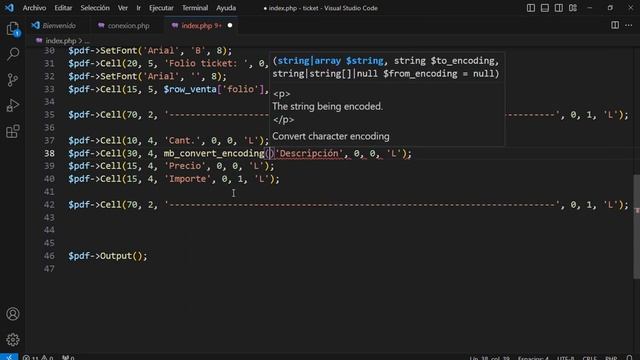Open notifications bell in status bar
The image size is (640, 360).
(x=629, y=357)
